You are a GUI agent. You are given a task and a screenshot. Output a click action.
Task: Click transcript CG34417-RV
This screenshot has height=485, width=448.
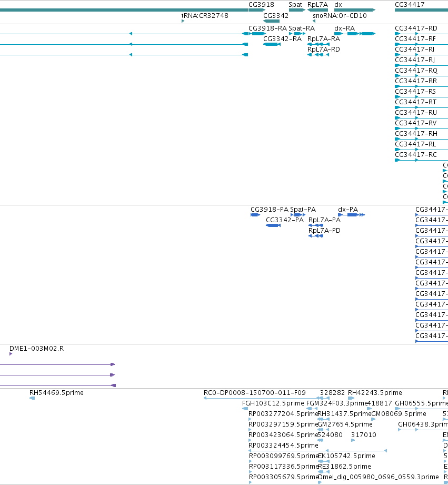click(421, 128)
